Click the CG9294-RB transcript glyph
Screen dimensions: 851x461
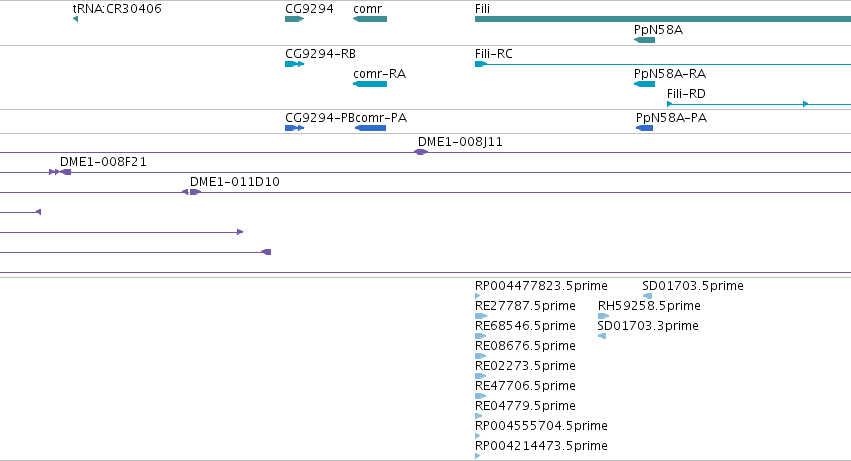[294, 64]
